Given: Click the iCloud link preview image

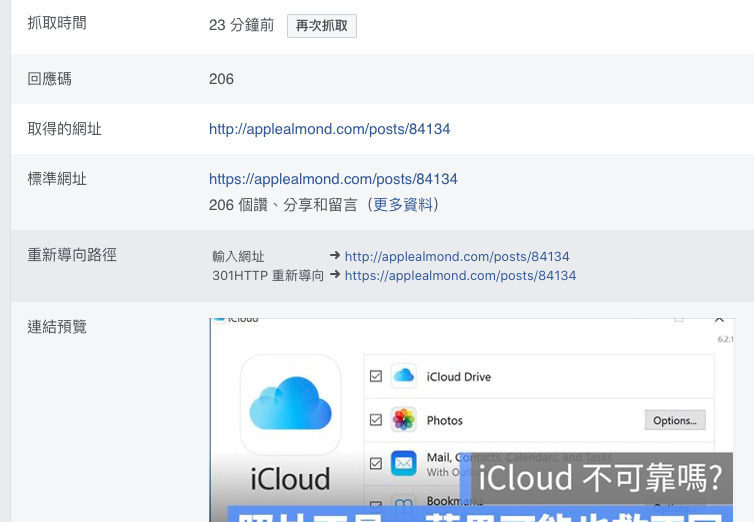Looking at the screenshot, I should point(472,420).
